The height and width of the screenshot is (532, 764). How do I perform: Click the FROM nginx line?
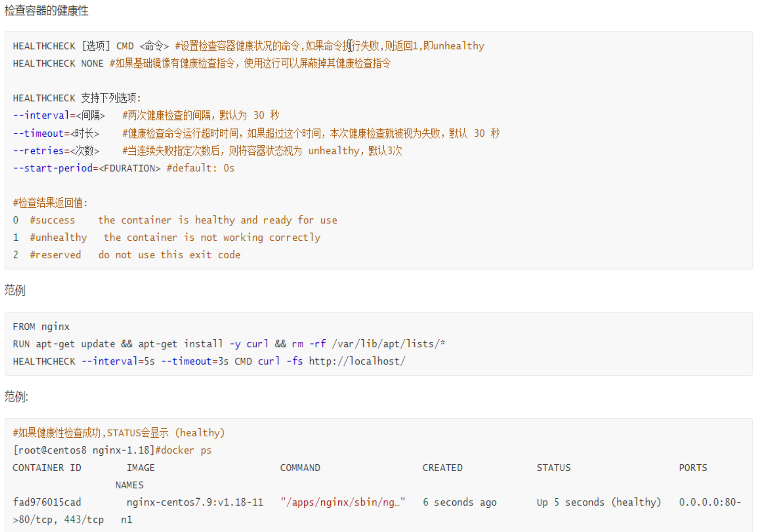click(x=41, y=327)
